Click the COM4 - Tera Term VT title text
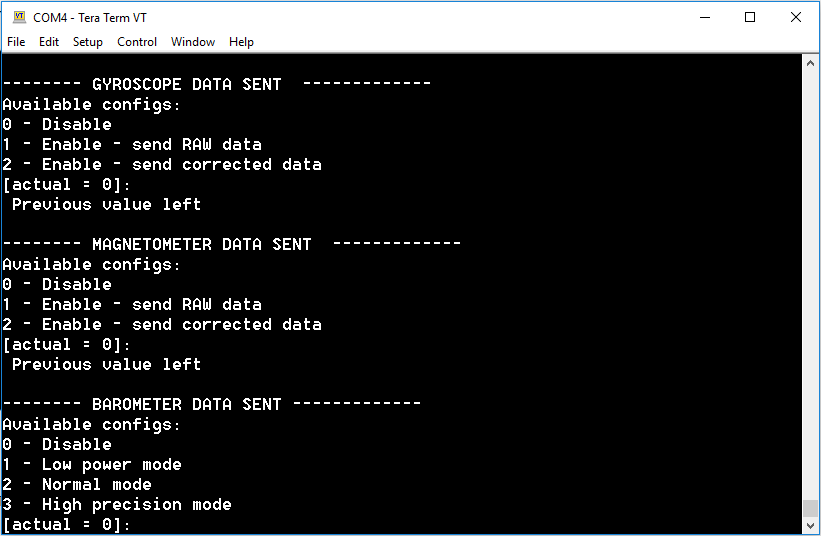This screenshot has height=536, width=821. (x=90, y=18)
